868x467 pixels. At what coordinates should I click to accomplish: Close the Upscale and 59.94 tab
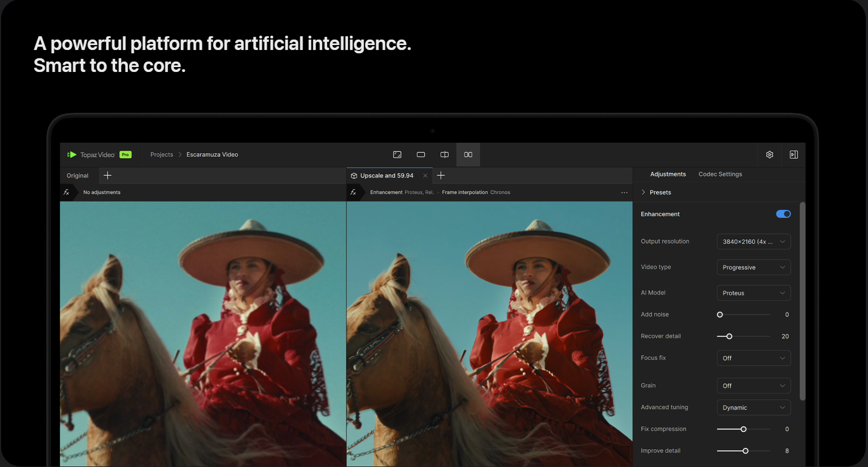coord(425,176)
